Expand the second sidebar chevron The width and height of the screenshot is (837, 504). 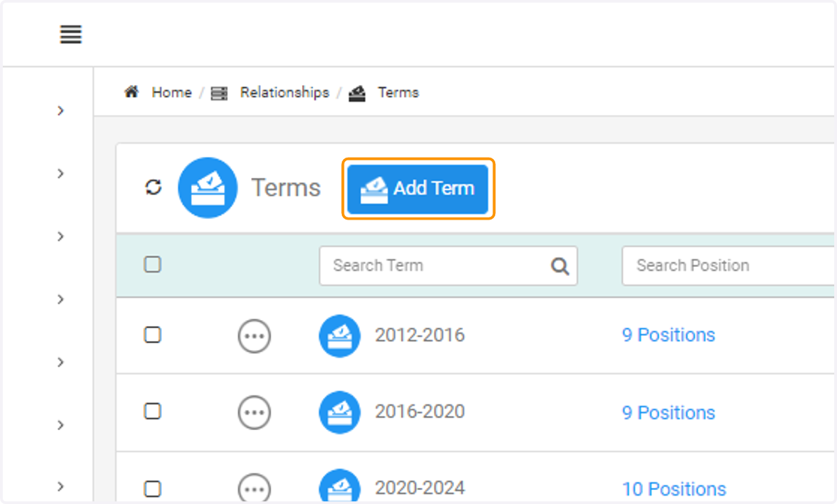click(x=61, y=173)
